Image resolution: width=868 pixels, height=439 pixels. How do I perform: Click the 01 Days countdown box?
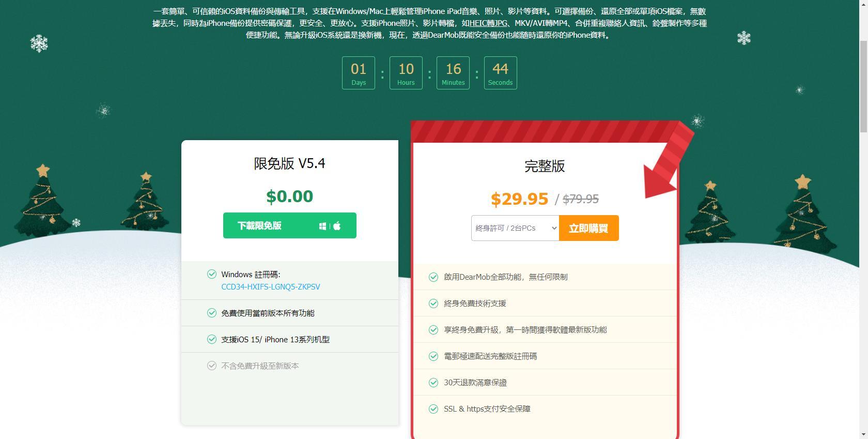(x=359, y=73)
